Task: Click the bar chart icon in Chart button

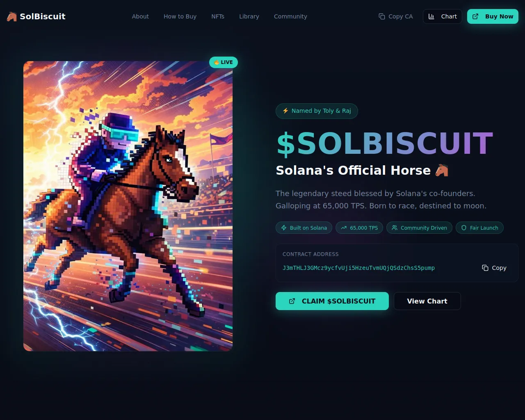Action: [x=431, y=16]
